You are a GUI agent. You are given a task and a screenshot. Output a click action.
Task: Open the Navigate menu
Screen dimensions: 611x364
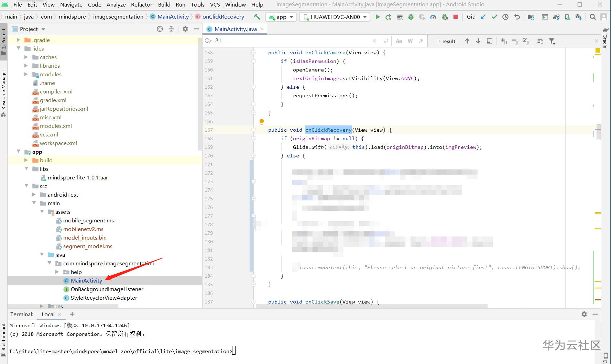(x=71, y=4)
